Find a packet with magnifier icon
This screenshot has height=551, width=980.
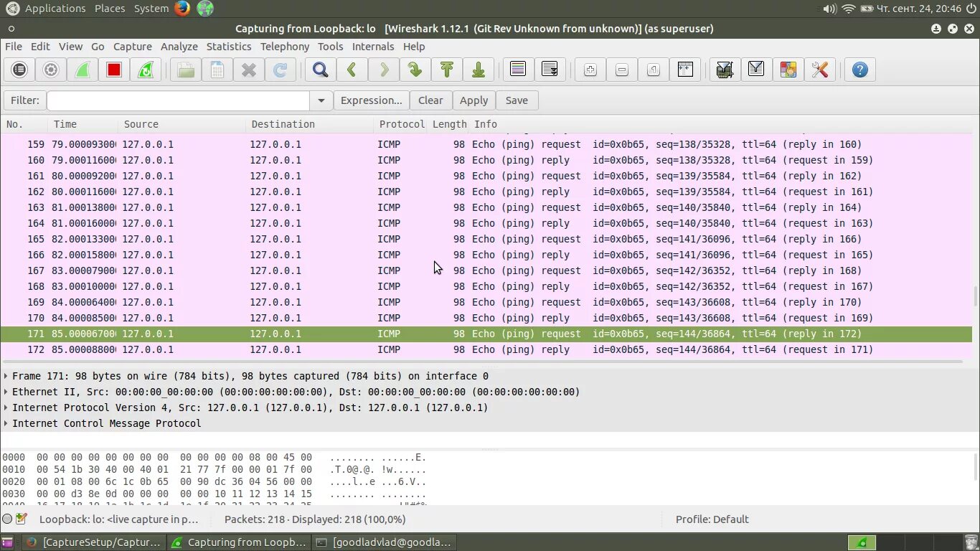click(x=321, y=70)
